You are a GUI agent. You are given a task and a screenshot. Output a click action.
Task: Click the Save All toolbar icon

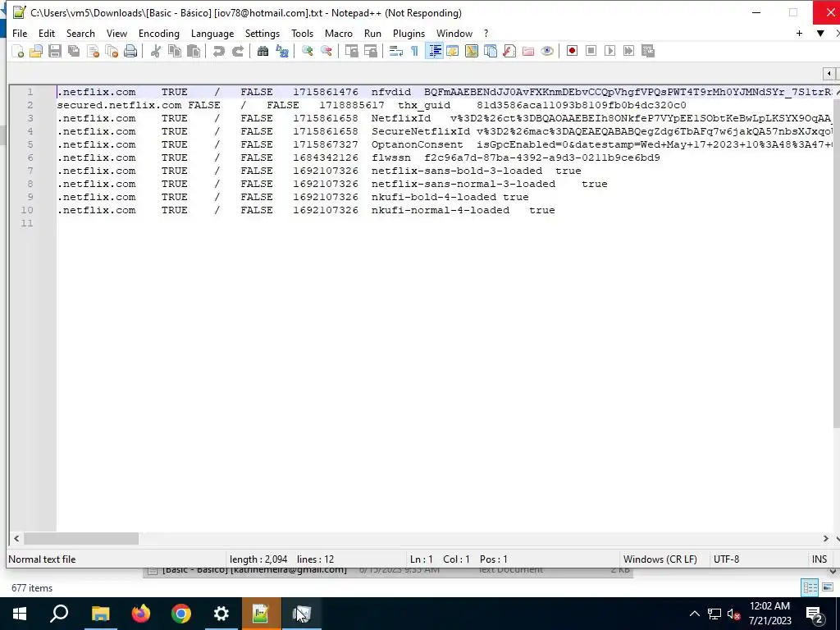pyautogui.click(x=74, y=51)
